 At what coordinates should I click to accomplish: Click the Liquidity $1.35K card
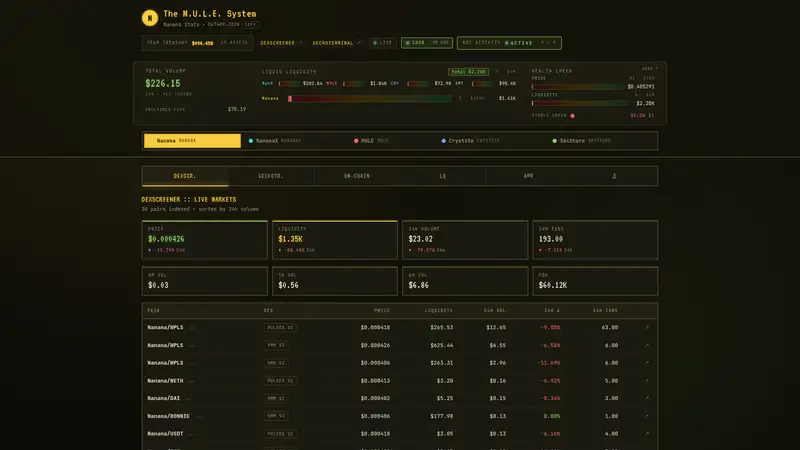click(335, 240)
